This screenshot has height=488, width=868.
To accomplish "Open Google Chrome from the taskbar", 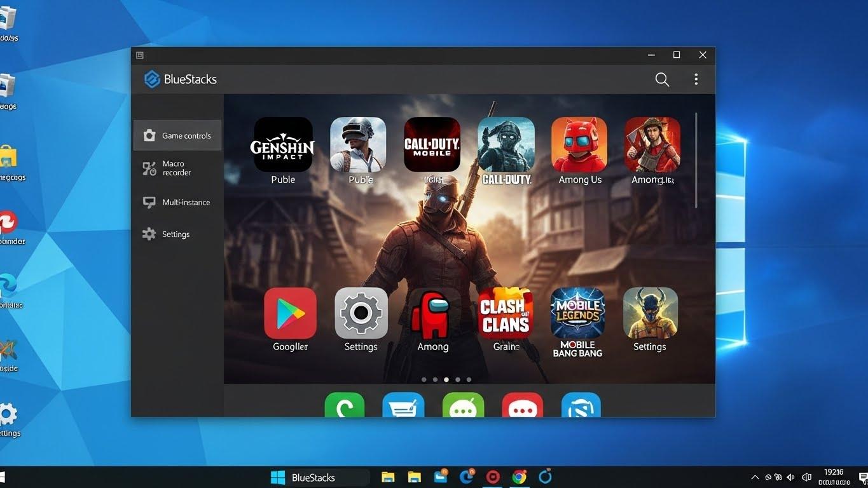I will [x=519, y=477].
